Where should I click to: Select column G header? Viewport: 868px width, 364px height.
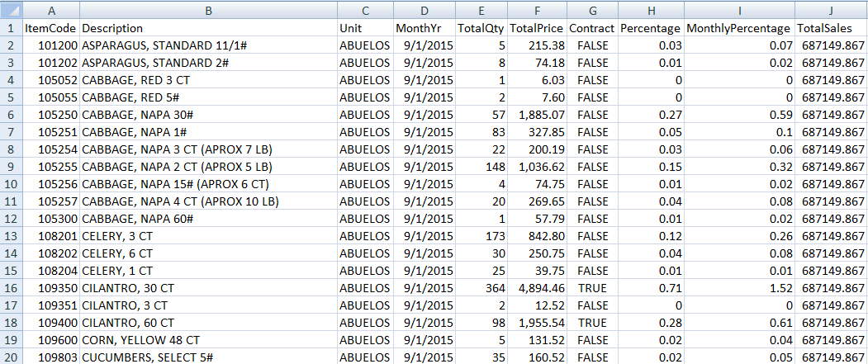tap(592, 10)
